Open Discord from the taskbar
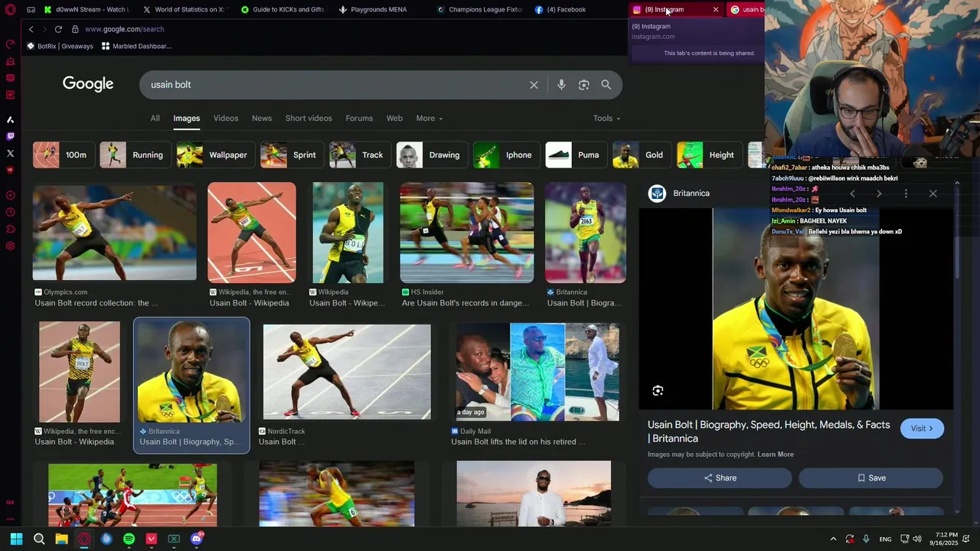 pos(196,539)
